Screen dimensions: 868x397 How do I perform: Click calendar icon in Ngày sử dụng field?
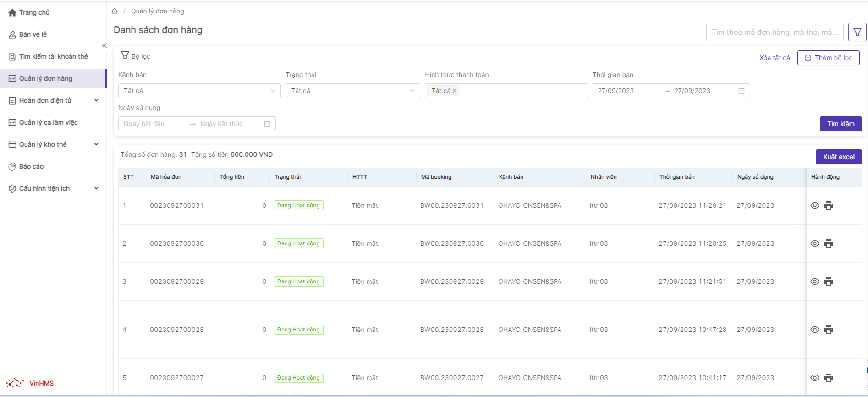pyautogui.click(x=267, y=124)
